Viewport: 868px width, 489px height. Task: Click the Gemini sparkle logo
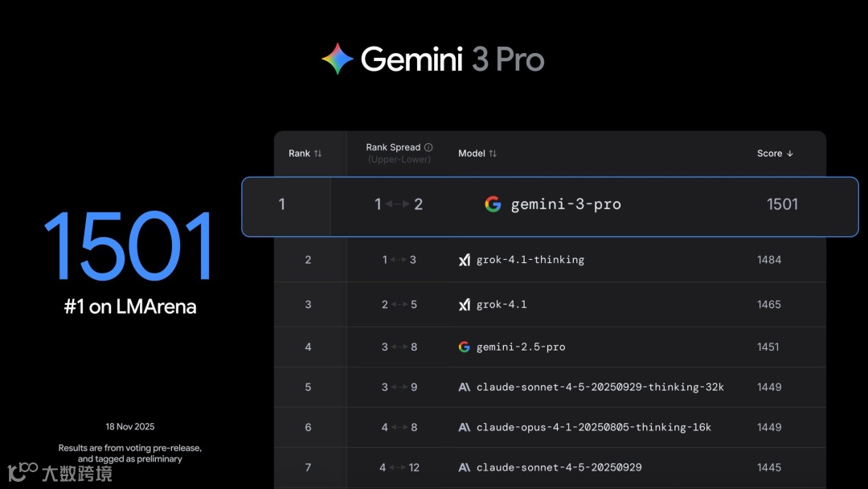coord(338,59)
